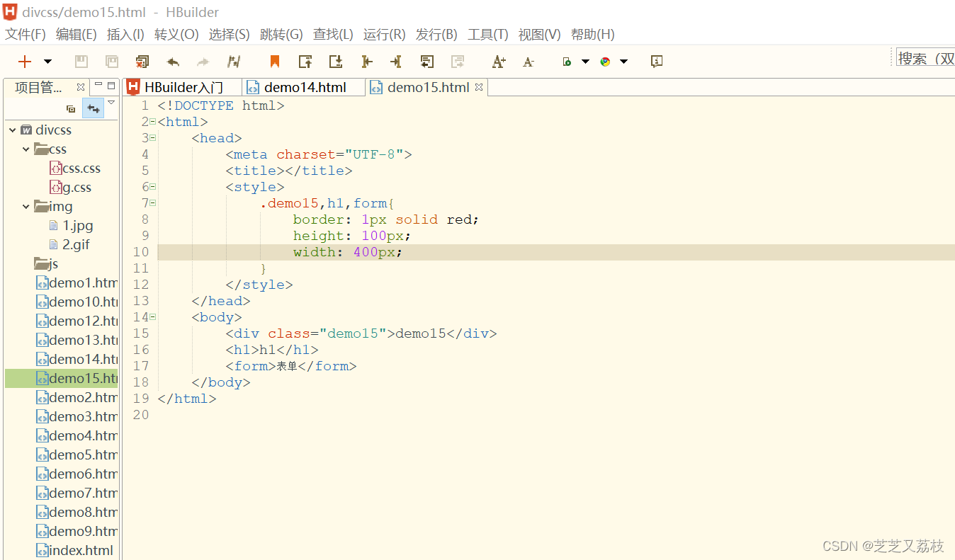
Task: Collapse the img folder
Action: point(26,207)
